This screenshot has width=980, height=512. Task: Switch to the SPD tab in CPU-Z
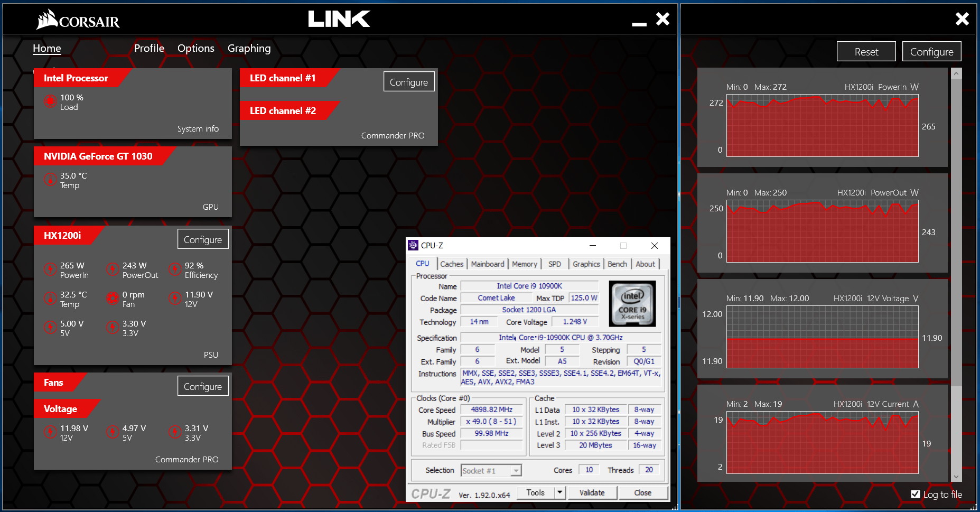[x=555, y=264]
